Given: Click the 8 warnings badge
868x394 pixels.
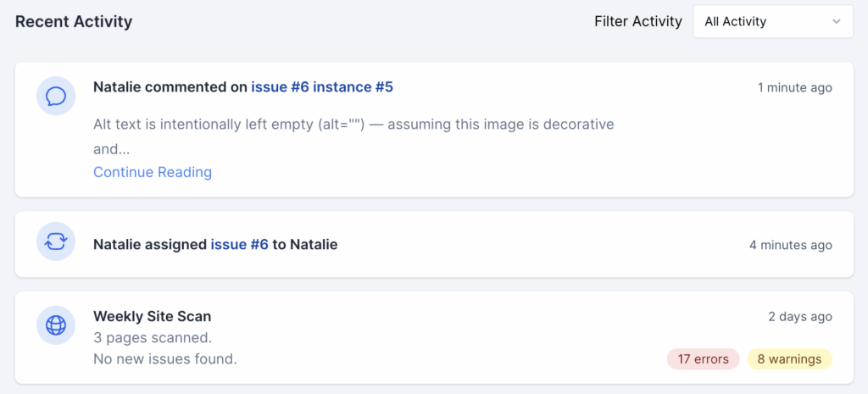Looking at the screenshot, I should pos(789,359).
